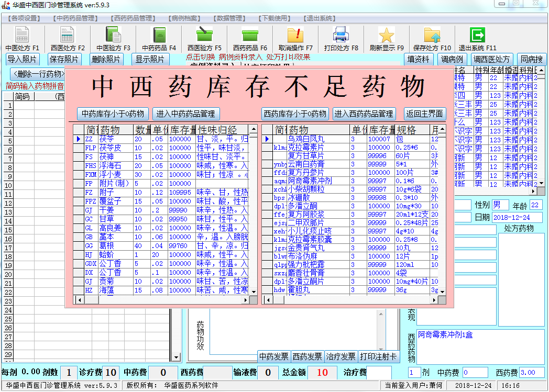Open the 下载使用 menu
This screenshot has width=549, height=392.
(x=274, y=18)
